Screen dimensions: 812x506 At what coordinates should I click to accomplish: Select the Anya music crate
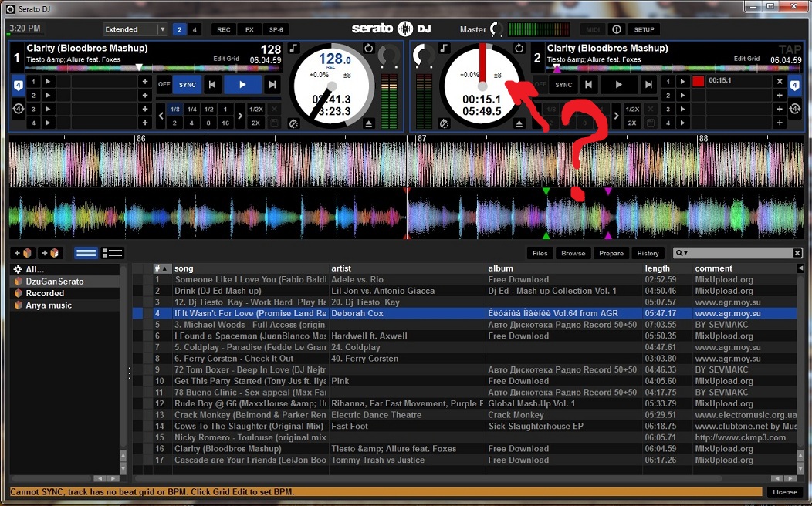tap(65, 305)
